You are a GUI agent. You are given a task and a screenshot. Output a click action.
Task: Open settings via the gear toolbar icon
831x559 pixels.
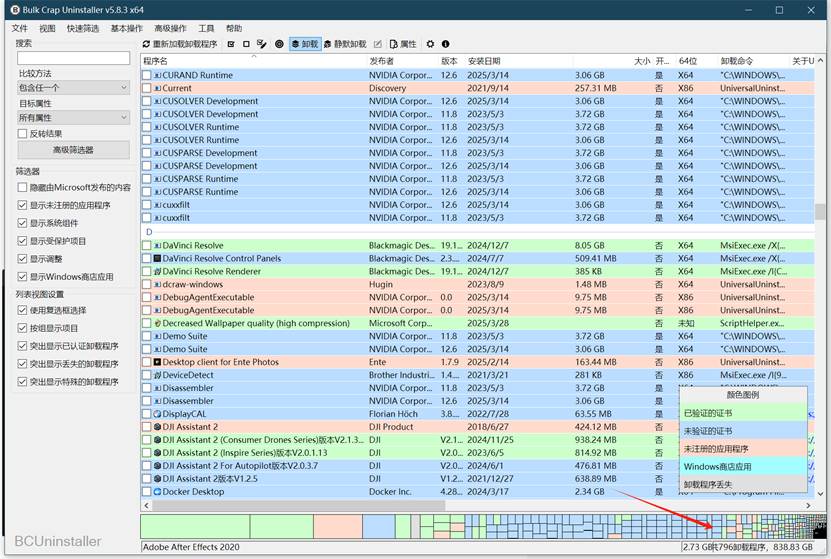pyautogui.click(x=430, y=44)
